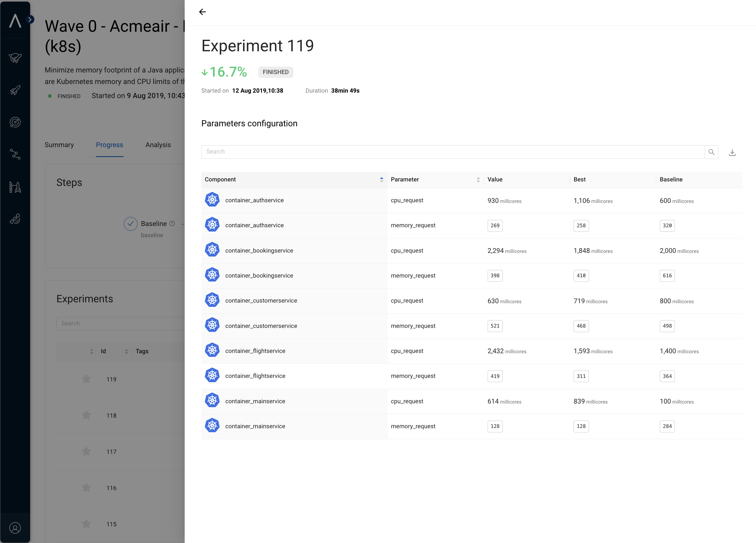
Task: Open the user account icon in the sidebar
Action: [15, 528]
